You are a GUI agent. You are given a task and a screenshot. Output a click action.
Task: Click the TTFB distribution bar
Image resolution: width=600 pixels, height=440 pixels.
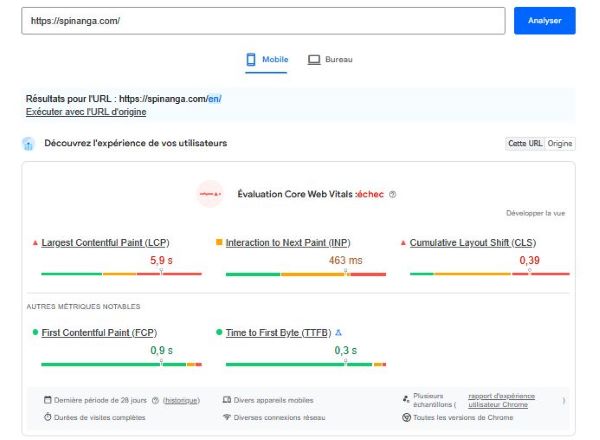tap(306, 364)
